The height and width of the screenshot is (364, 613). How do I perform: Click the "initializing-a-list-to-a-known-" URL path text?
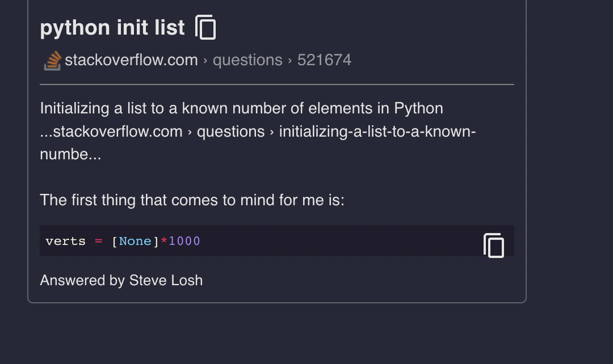pos(377,132)
